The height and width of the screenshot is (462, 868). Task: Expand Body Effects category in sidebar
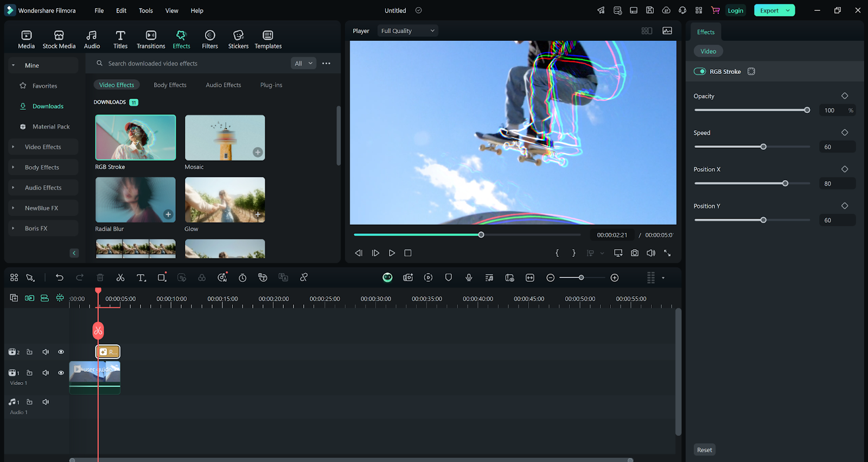tap(13, 167)
